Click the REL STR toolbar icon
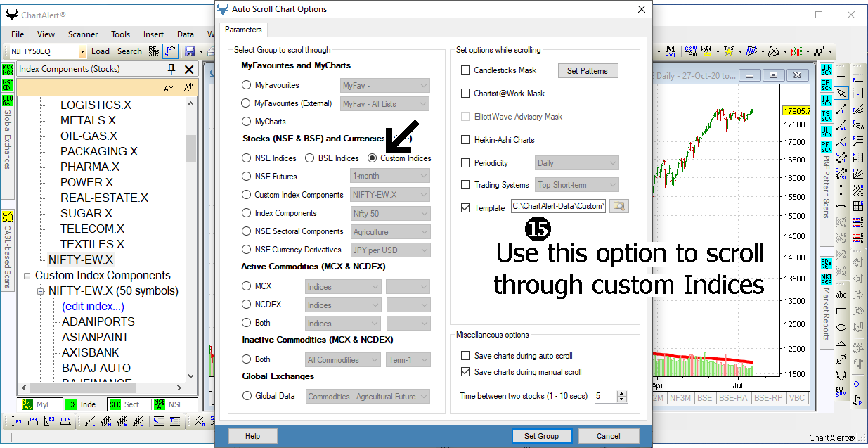This screenshot has width=868, height=448. pyautogui.click(x=154, y=51)
